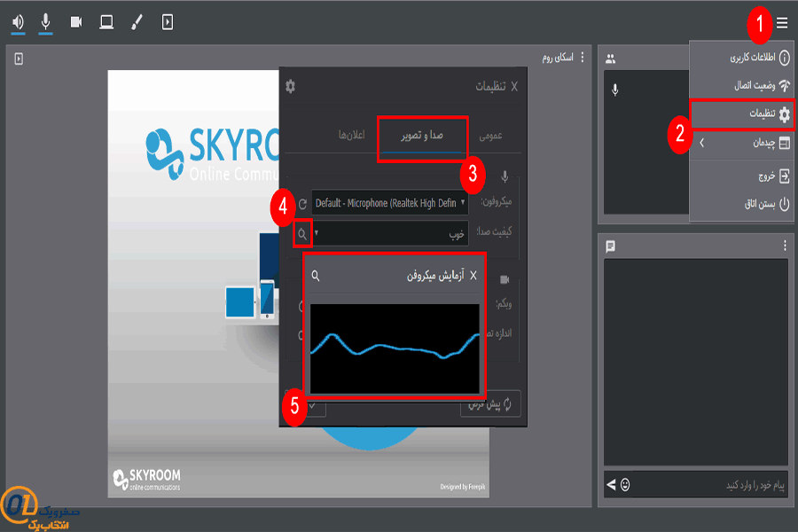Click the users list icon
This screenshot has width=798, height=532.
point(611,59)
